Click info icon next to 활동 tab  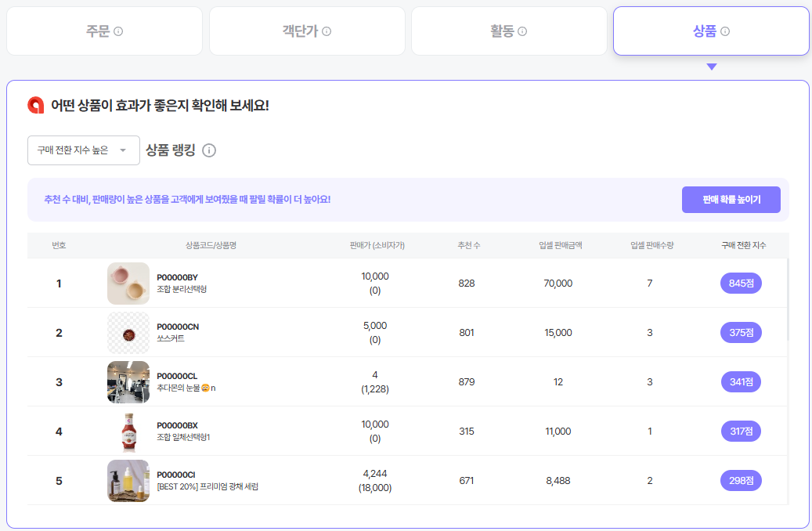click(522, 31)
